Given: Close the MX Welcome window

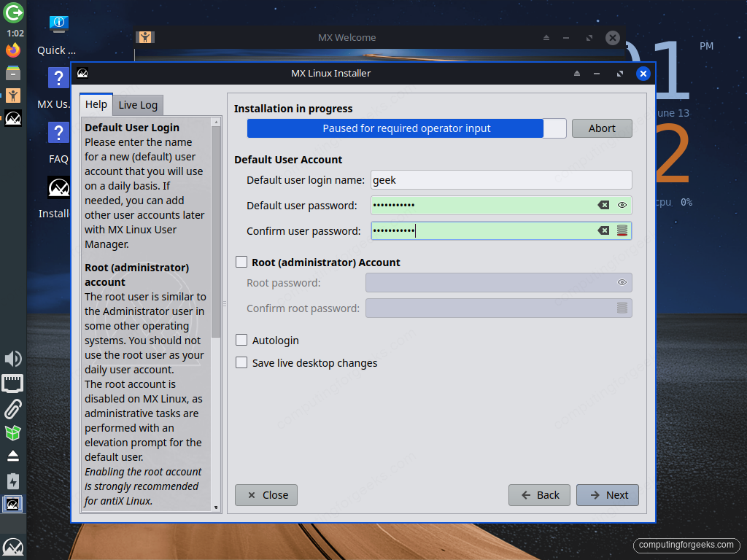Looking at the screenshot, I should [x=613, y=38].
